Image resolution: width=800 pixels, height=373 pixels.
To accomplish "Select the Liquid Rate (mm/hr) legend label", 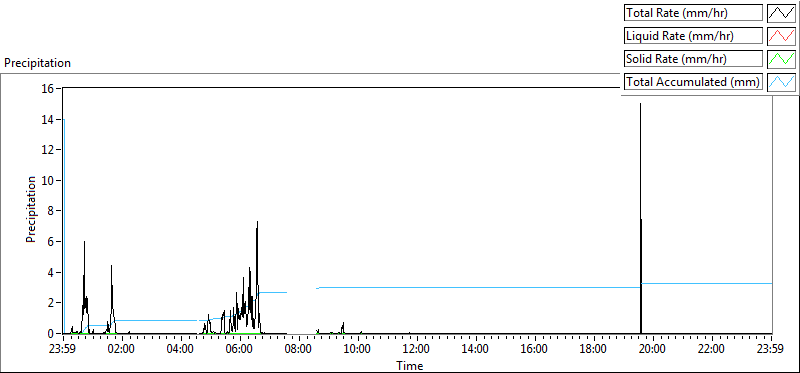I will click(x=693, y=36).
